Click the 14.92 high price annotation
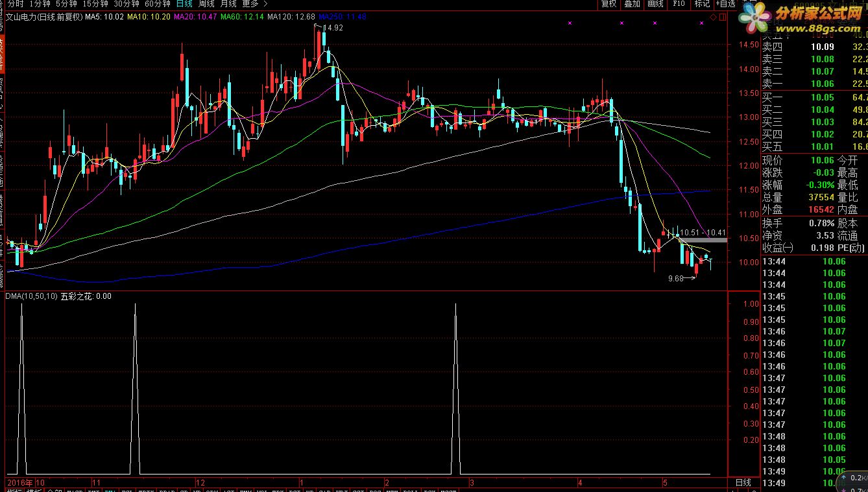 tap(333, 28)
